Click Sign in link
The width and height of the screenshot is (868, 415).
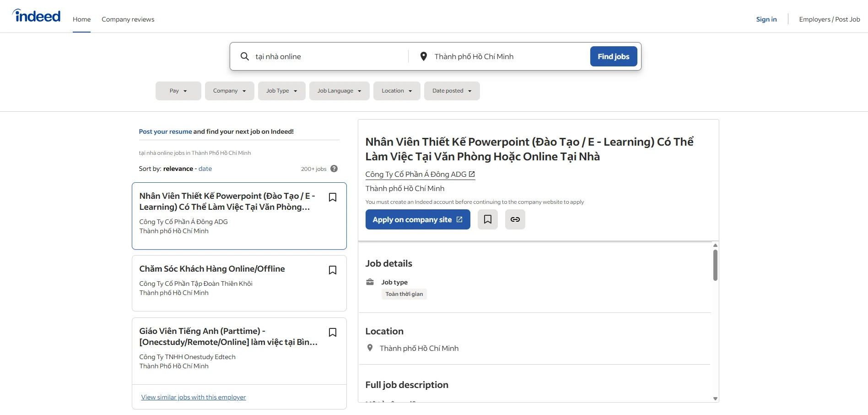(766, 19)
